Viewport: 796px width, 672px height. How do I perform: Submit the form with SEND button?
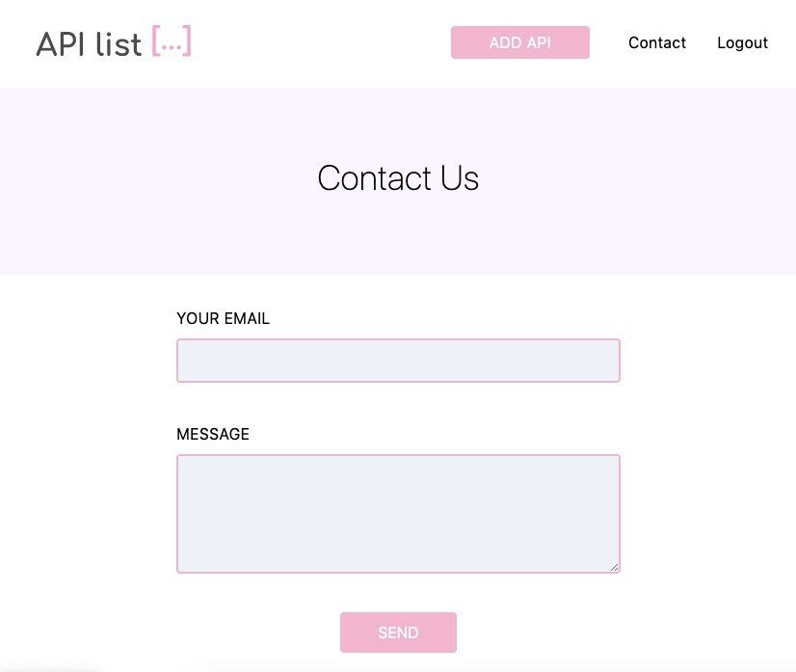click(398, 632)
